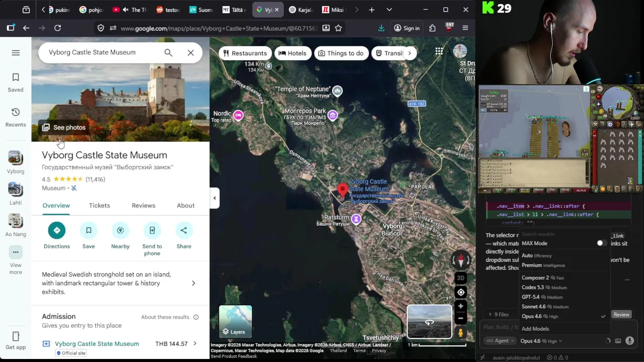Open the Recents panel
Image resolution: width=644 pixels, height=362 pixels.
(x=16, y=117)
